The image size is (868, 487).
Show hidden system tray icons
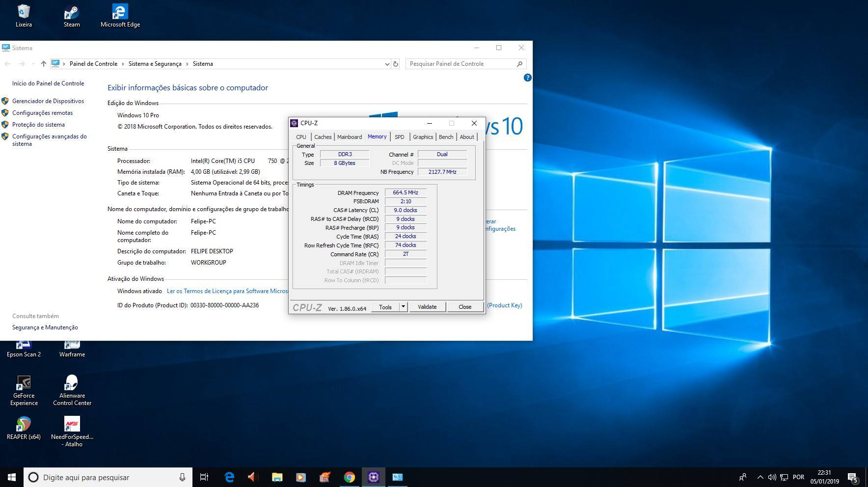760,477
